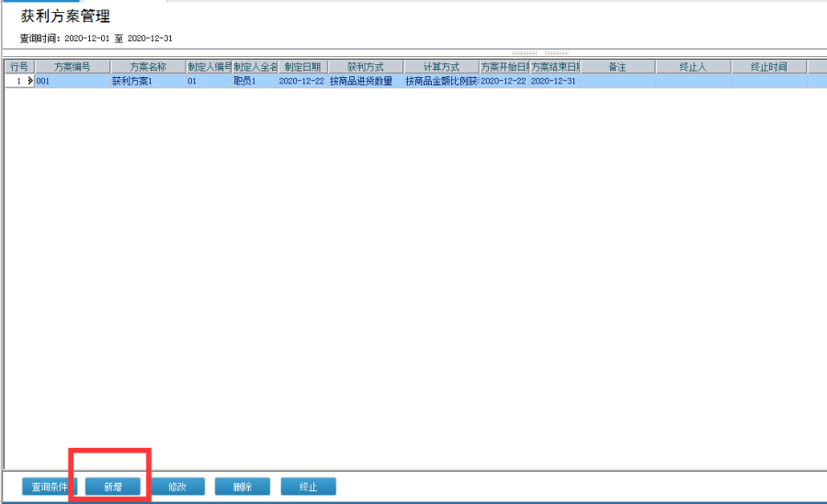Sort by the 终止时间 column header
827x504 pixels.
point(768,67)
